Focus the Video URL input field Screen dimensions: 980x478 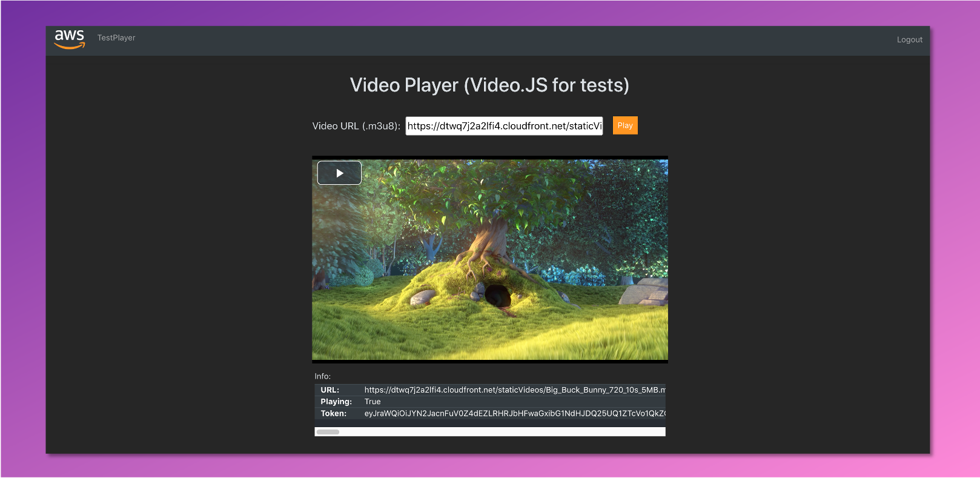pyautogui.click(x=504, y=126)
